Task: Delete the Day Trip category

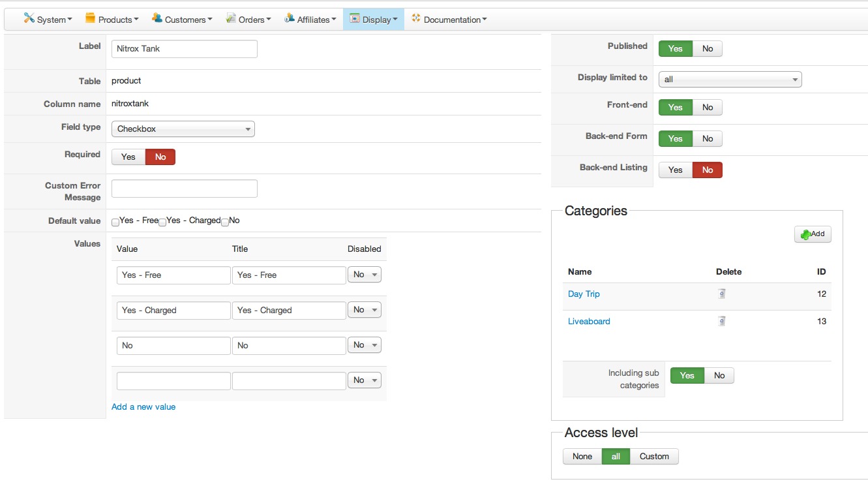Action: pos(722,294)
